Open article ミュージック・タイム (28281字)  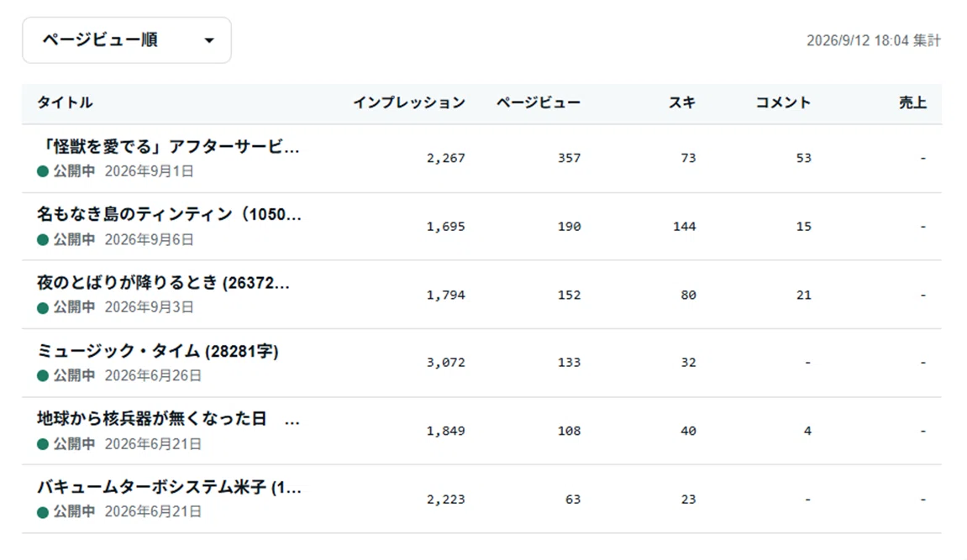[x=158, y=351]
